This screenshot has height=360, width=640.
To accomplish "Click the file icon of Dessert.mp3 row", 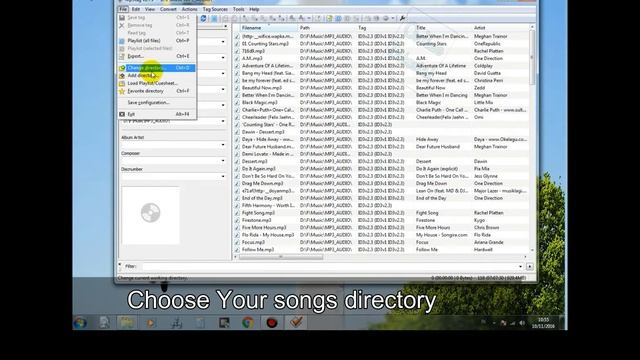I will tap(237, 161).
